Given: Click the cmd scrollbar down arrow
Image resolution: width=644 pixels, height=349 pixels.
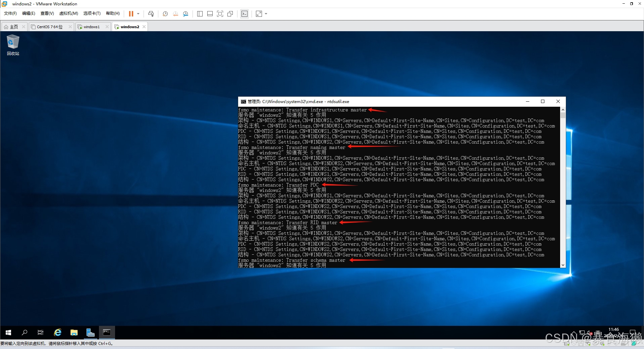Looking at the screenshot, I should [563, 265].
